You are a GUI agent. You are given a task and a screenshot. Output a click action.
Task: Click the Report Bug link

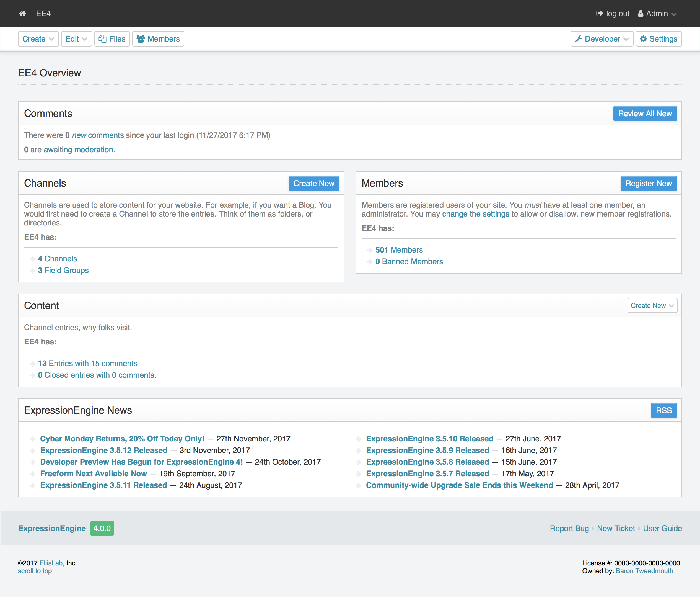(x=569, y=528)
